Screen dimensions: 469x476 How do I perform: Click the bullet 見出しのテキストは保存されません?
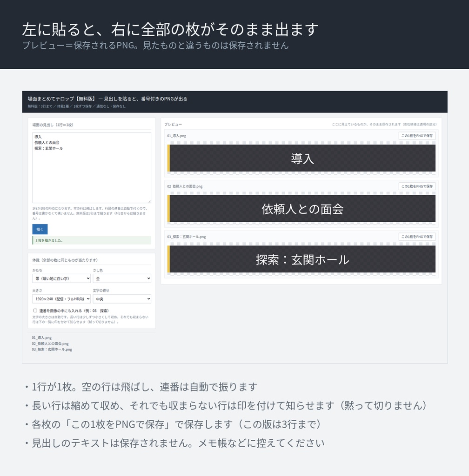(x=174, y=443)
